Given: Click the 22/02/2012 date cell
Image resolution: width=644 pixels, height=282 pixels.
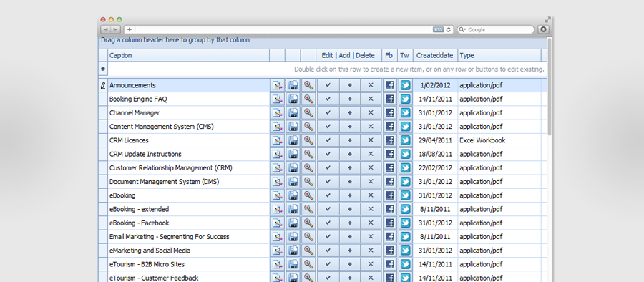Looking at the screenshot, I should tap(435, 168).
